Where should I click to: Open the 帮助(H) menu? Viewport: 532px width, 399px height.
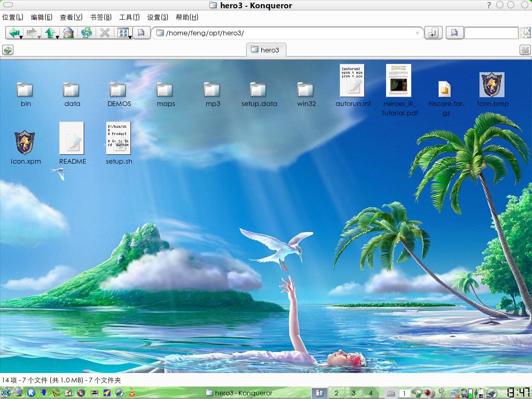click(x=187, y=17)
